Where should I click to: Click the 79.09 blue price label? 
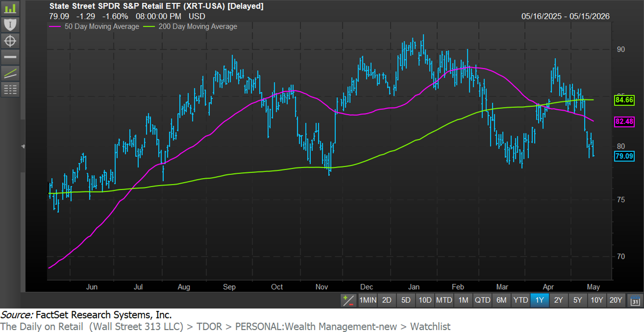click(624, 156)
